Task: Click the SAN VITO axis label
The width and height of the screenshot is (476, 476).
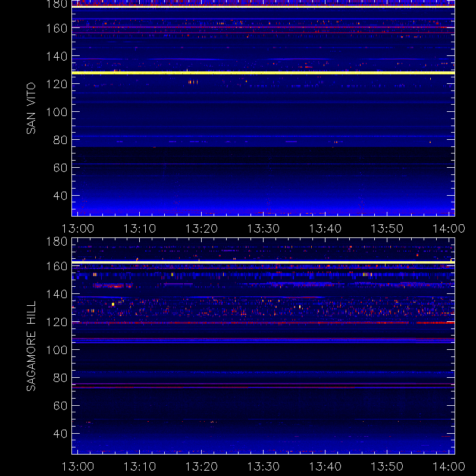Action: coord(31,108)
